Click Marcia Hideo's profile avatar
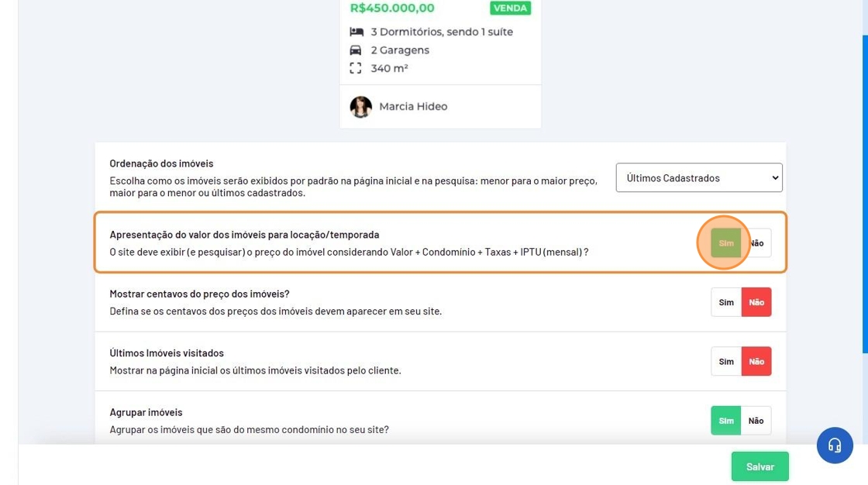Screen dimensions: 868x485 pyautogui.click(x=360, y=107)
